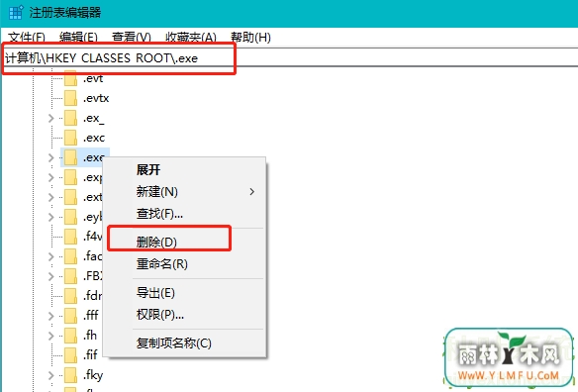Click the .f4v folder icon
The image size is (578, 392).
[70, 237]
